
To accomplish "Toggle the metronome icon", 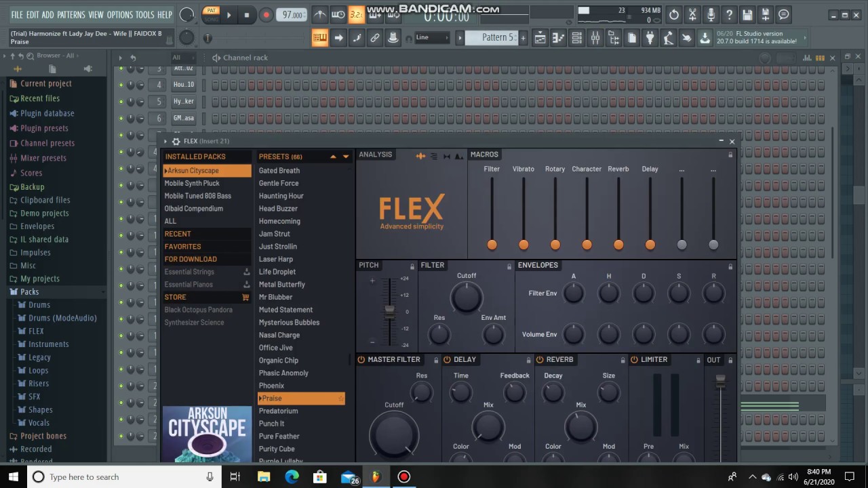I will tap(320, 15).
